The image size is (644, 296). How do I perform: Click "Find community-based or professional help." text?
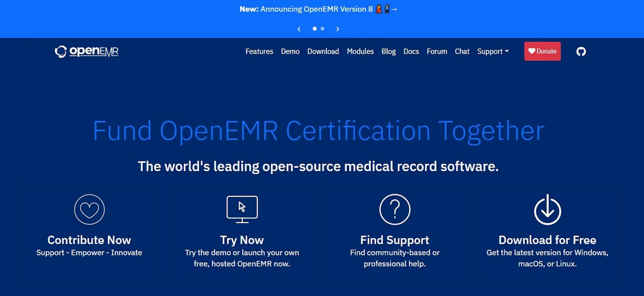[395, 258]
